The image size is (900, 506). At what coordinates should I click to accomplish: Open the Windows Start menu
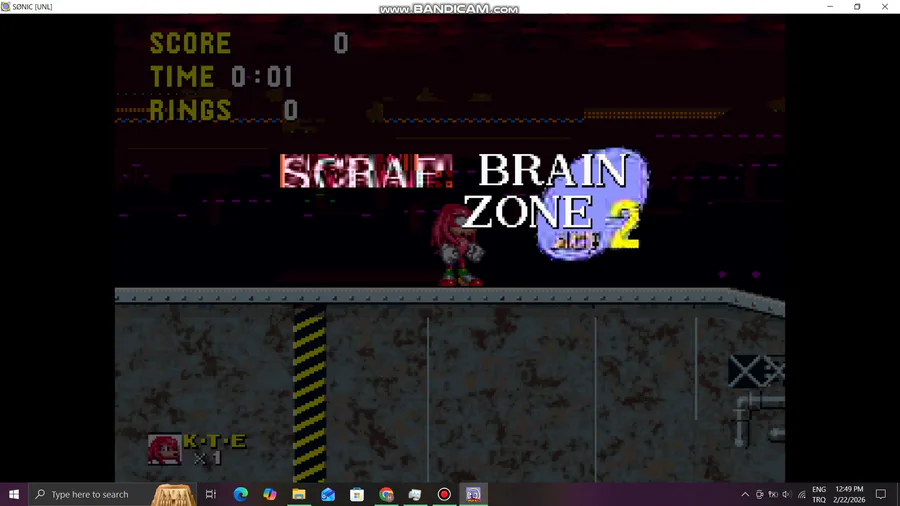[x=14, y=494]
